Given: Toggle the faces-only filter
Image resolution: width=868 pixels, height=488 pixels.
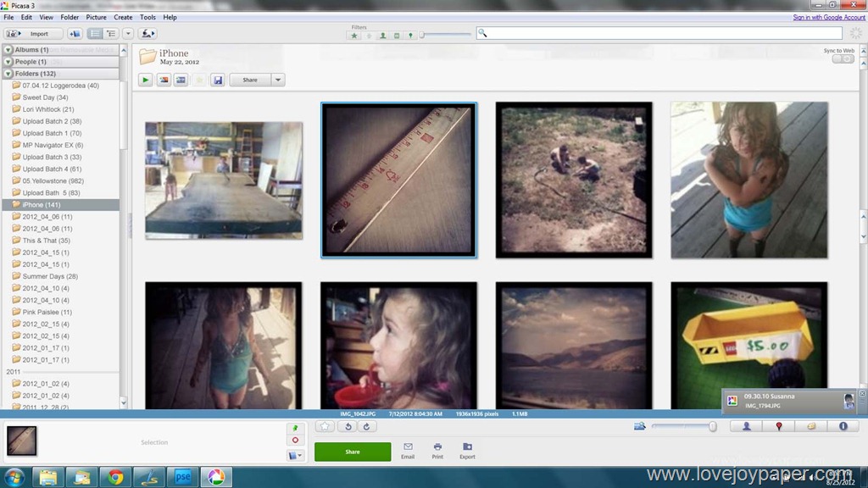Looking at the screenshot, I should (382, 36).
